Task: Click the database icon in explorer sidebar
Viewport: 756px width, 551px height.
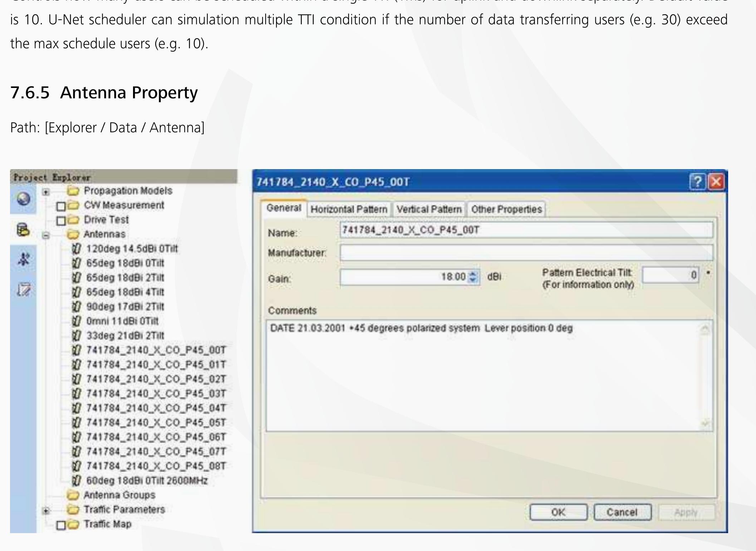Action: 23,230
